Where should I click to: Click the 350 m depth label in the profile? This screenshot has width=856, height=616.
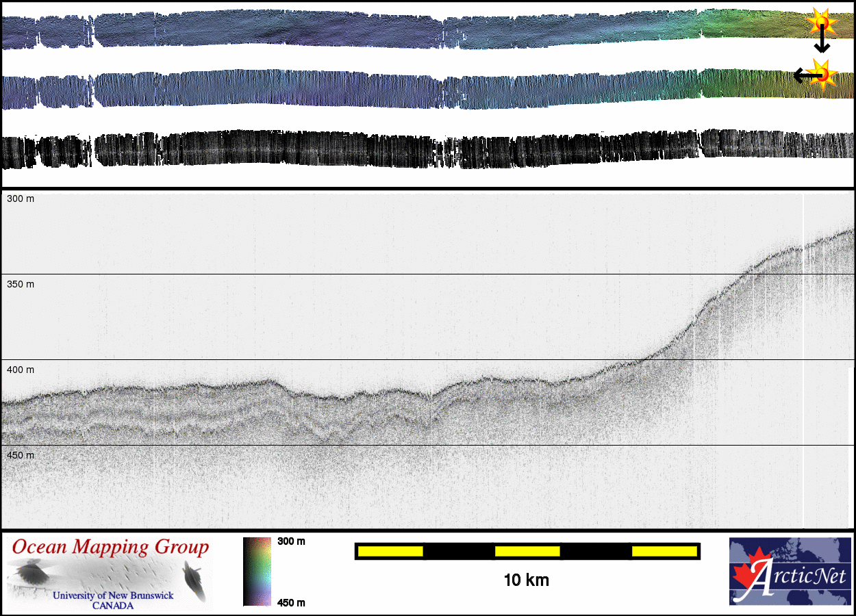pyautogui.click(x=21, y=284)
